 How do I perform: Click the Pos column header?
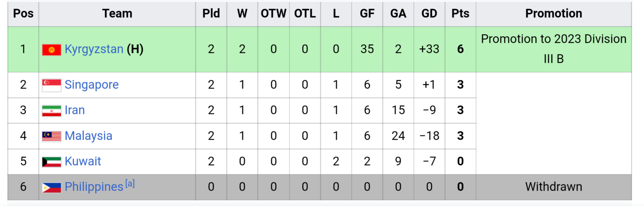[23, 14]
